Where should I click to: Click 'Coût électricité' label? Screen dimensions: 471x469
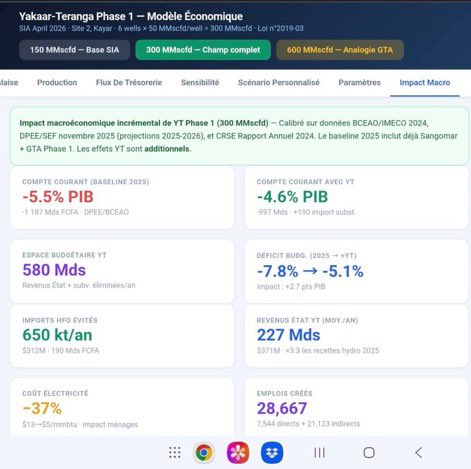tap(55, 393)
